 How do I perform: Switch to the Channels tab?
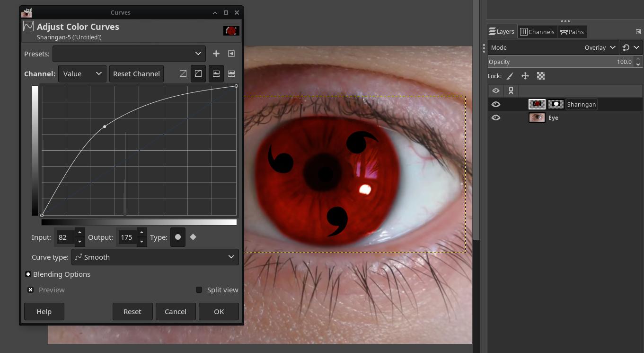click(537, 32)
